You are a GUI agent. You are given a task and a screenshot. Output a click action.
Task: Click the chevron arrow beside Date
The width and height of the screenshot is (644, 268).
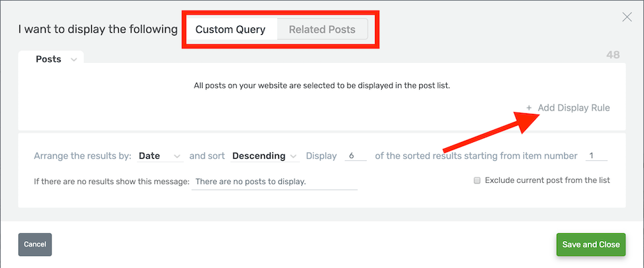178,156
